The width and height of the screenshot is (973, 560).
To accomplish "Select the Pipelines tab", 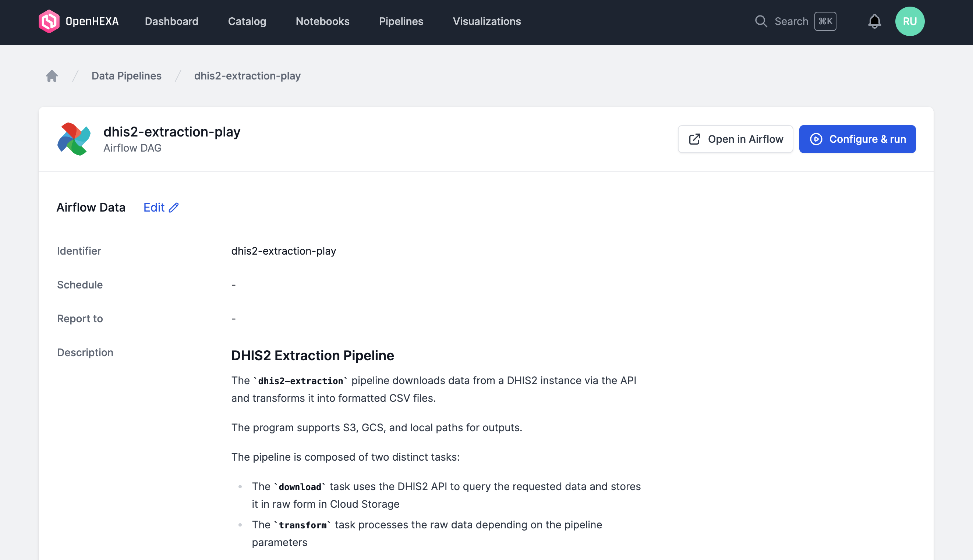I will (x=401, y=21).
